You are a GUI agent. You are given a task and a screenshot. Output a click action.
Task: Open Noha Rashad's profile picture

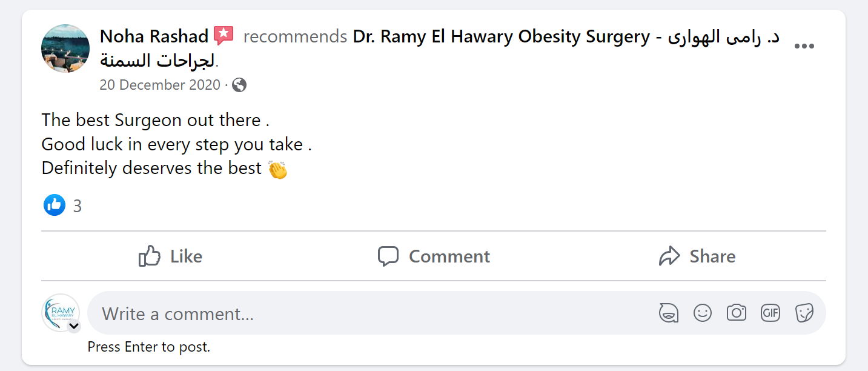[65, 48]
